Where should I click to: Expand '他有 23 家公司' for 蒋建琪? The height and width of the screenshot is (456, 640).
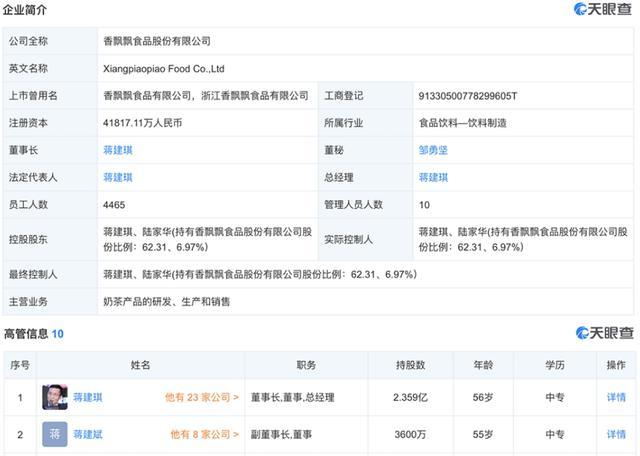(202, 397)
